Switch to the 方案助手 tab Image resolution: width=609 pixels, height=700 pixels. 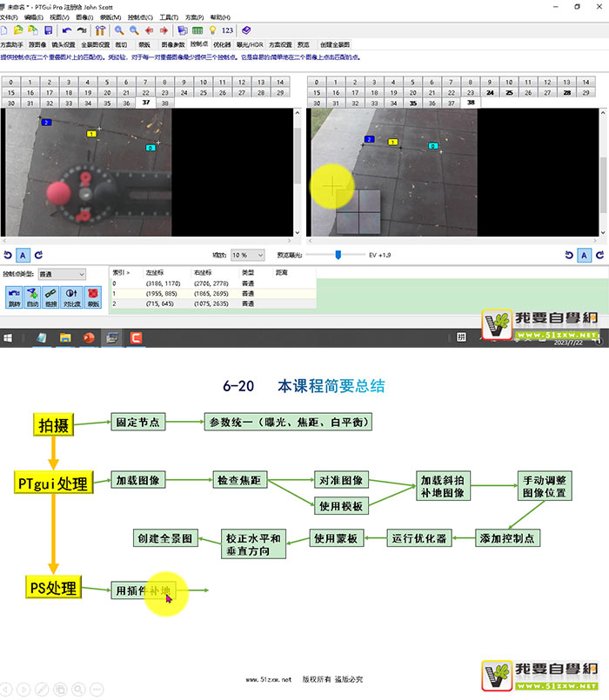point(12,44)
